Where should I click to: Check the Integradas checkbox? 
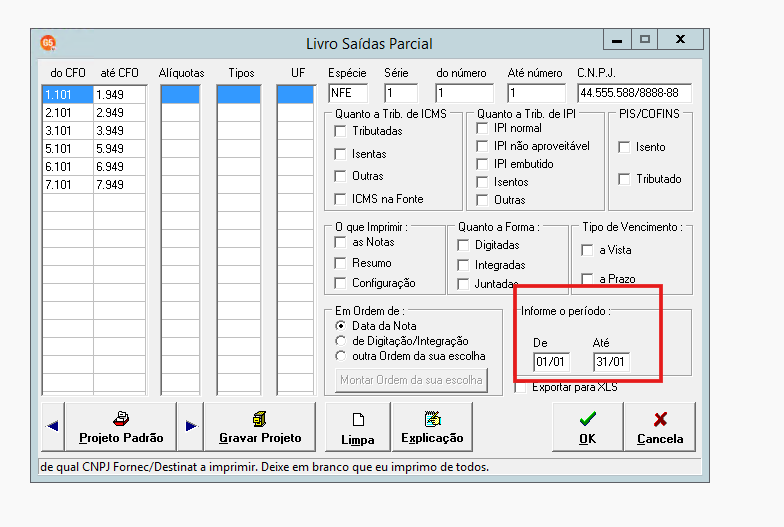point(463,265)
